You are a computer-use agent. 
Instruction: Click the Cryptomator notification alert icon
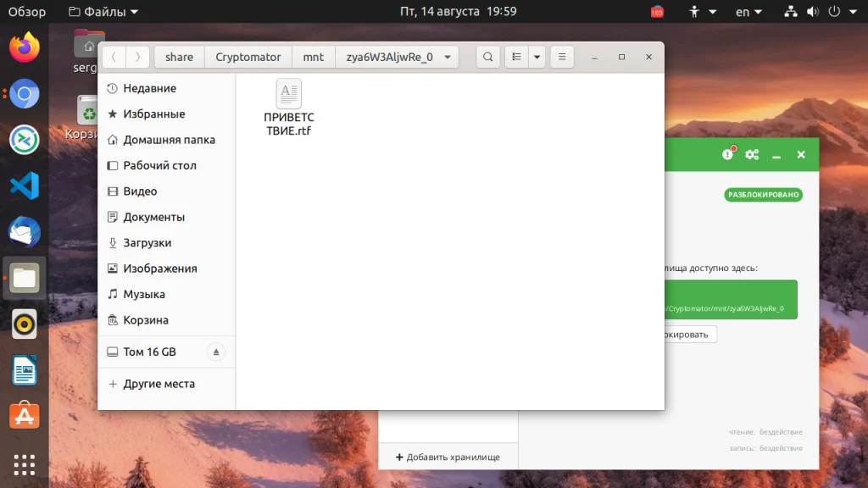[728, 154]
